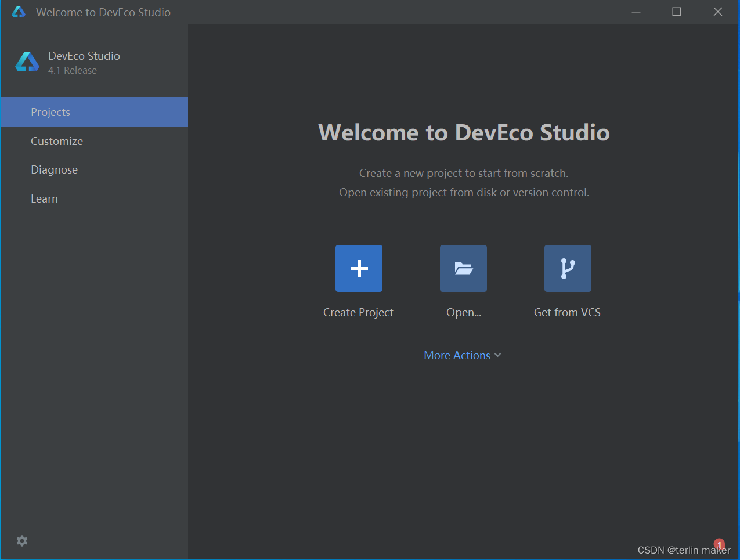Click the Open... label

(464, 312)
